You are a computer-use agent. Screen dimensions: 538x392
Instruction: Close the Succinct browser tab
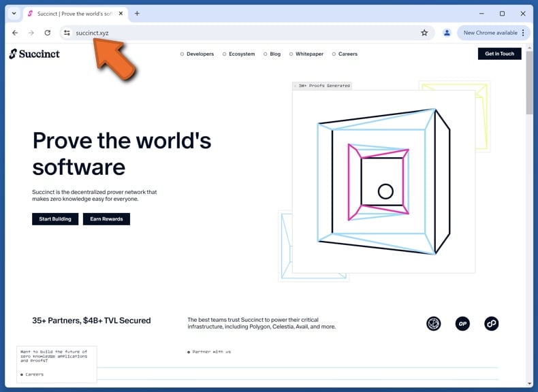[121, 14]
